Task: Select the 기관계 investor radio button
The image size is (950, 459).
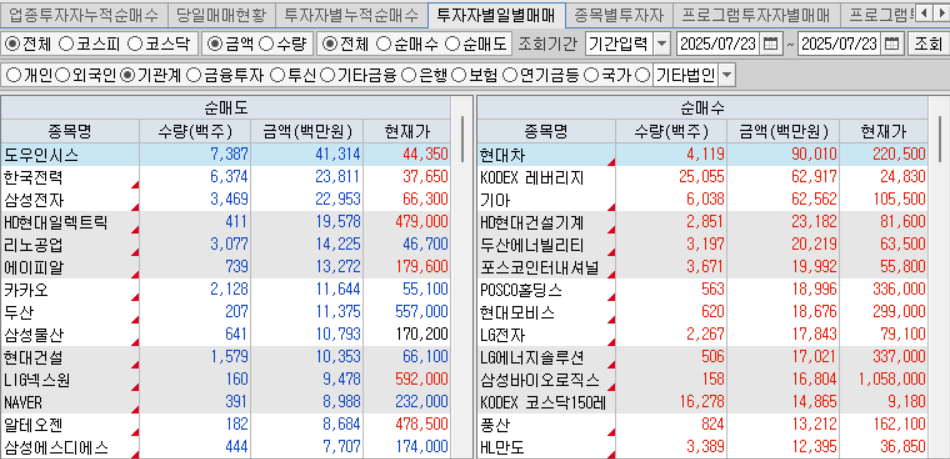Action: pos(151,75)
